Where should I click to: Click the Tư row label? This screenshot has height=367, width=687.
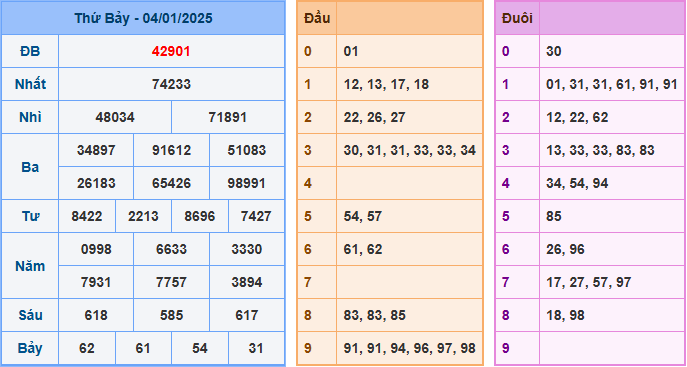click(30, 216)
